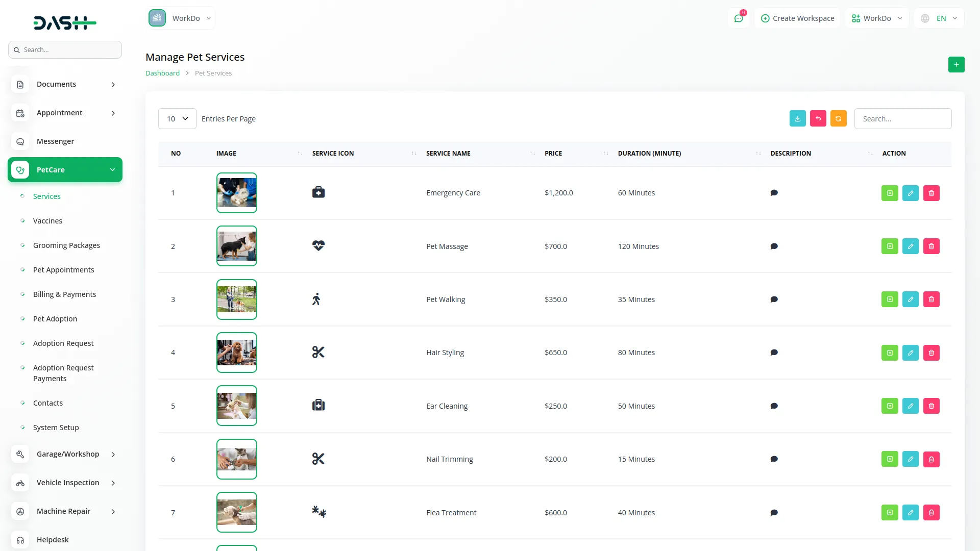Open the Ear Cleaning service thumbnail
The image size is (980, 551).
[x=236, y=406]
